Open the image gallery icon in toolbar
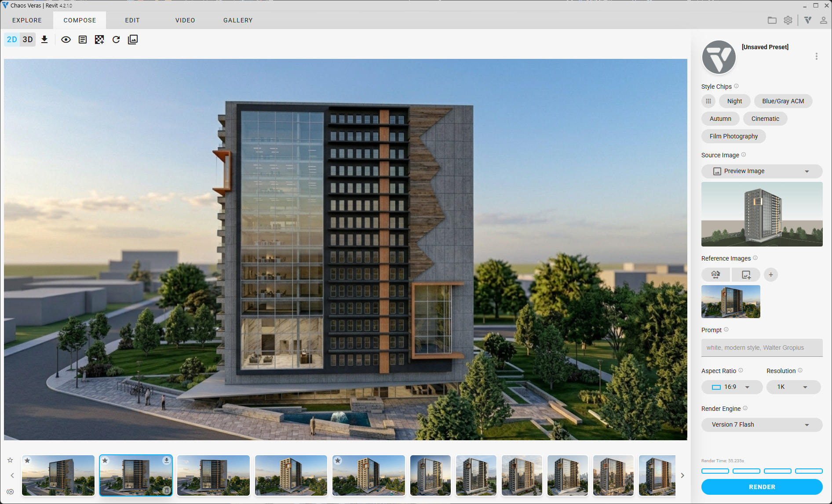 [133, 40]
